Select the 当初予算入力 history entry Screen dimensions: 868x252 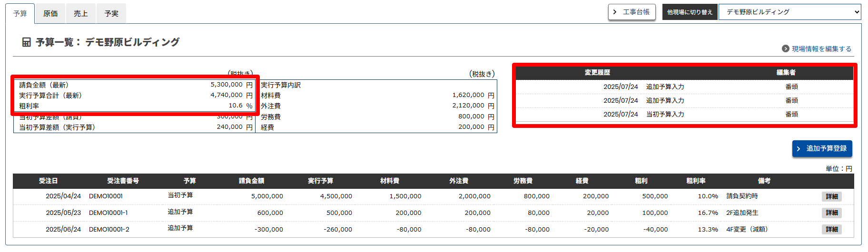point(665,114)
